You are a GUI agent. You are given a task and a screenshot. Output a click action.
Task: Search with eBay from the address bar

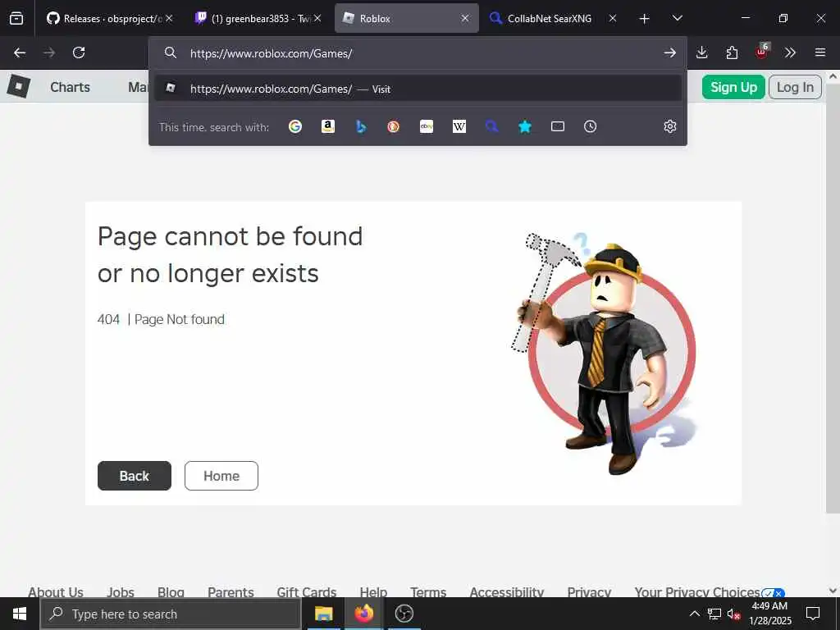427,126
